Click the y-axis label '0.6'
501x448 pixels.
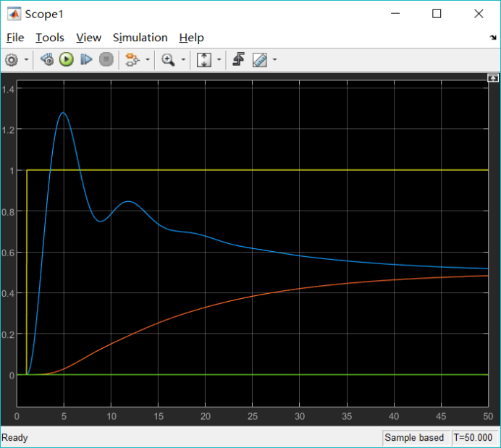(x=8, y=253)
